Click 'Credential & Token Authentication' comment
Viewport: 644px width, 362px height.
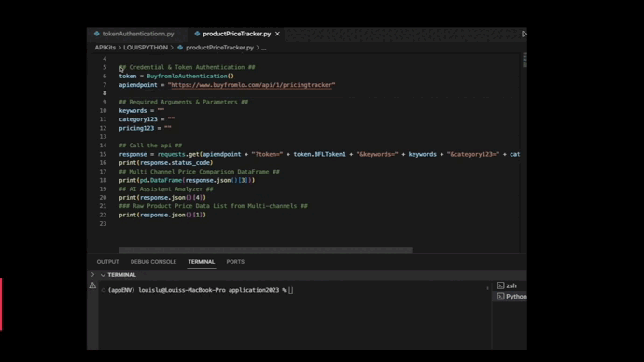[187, 67]
